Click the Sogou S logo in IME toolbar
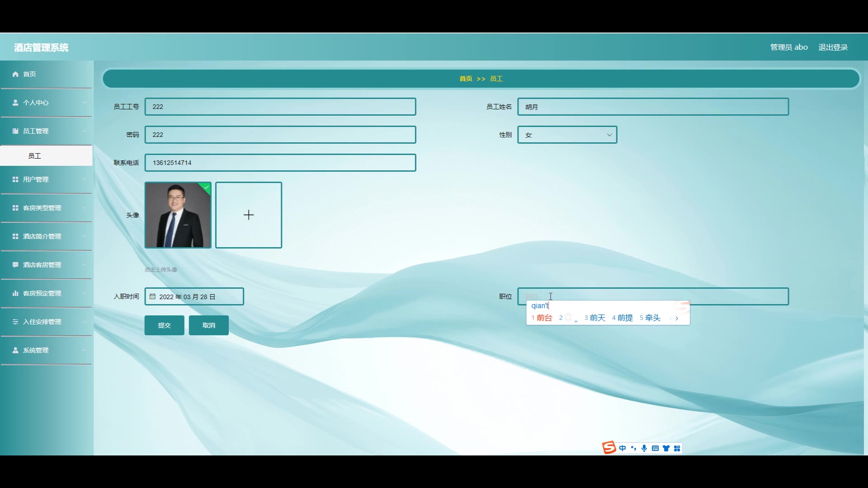The height and width of the screenshot is (488, 868). click(x=609, y=448)
